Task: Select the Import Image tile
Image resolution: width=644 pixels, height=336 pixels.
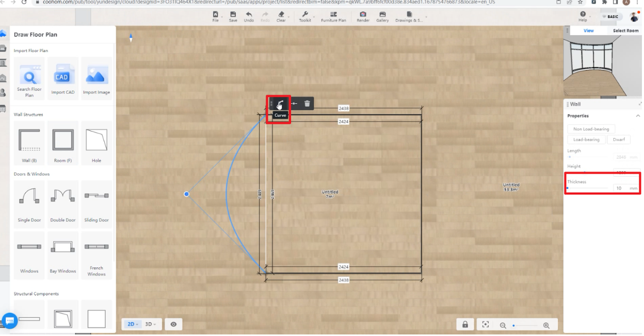Action: pyautogui.click(x=96, y=78)
